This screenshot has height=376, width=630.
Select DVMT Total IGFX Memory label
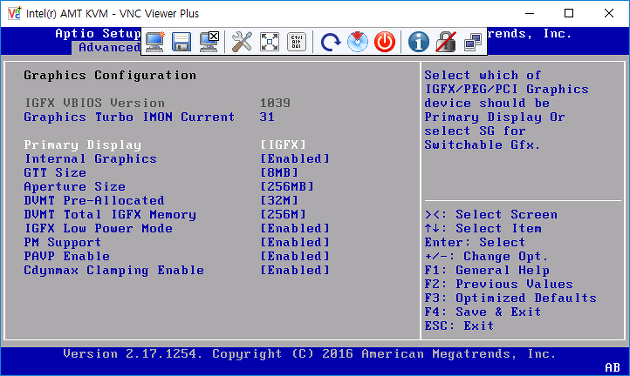point(110,215)
